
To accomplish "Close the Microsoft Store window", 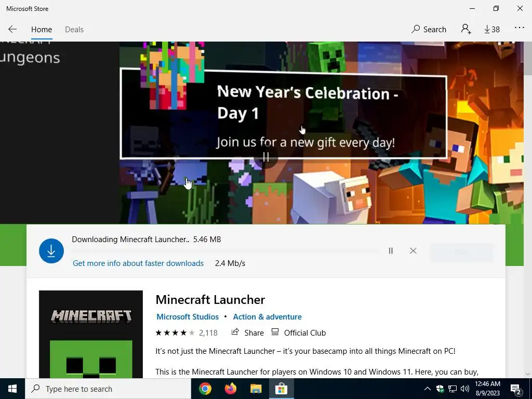I will click(x=520, y=8).
